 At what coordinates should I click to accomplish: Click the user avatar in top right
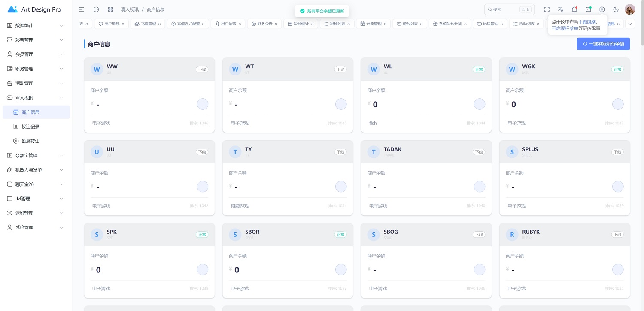(x=629, y=9)
